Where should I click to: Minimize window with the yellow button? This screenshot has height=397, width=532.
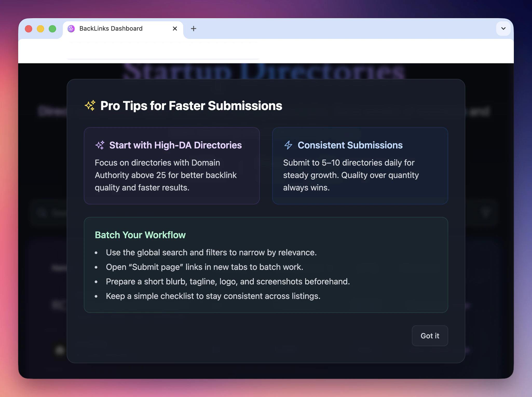(40, 29)
